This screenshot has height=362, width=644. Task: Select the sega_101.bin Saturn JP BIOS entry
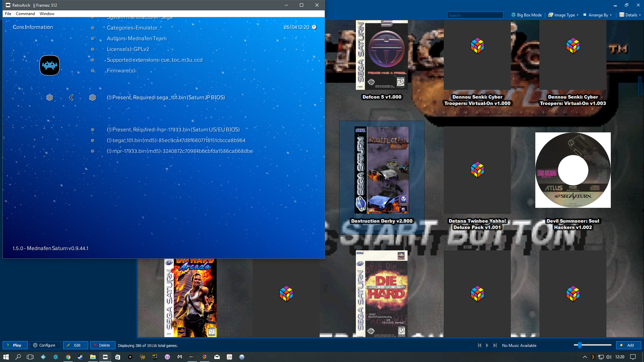166,98
